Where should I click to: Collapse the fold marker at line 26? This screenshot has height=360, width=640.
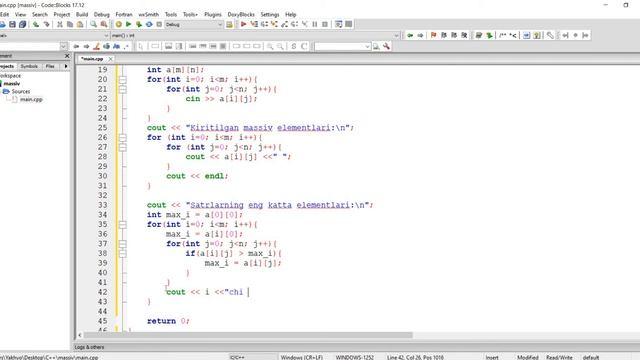122,138
